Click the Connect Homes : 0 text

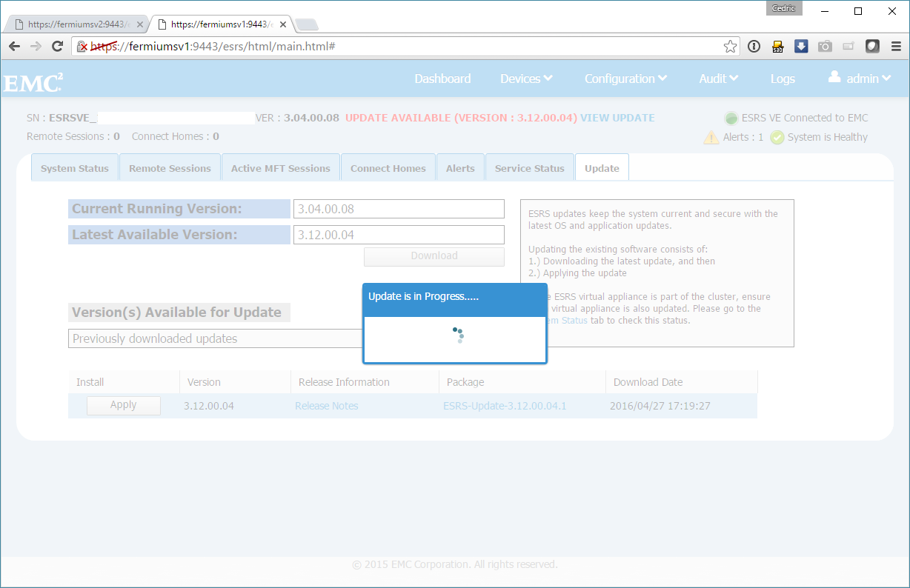(176, 136)
